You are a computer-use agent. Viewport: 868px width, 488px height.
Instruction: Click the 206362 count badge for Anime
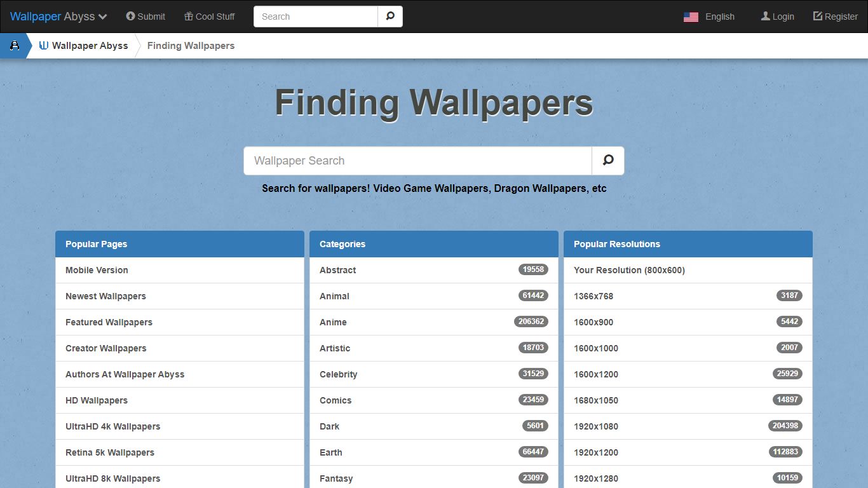pos(531,322)
